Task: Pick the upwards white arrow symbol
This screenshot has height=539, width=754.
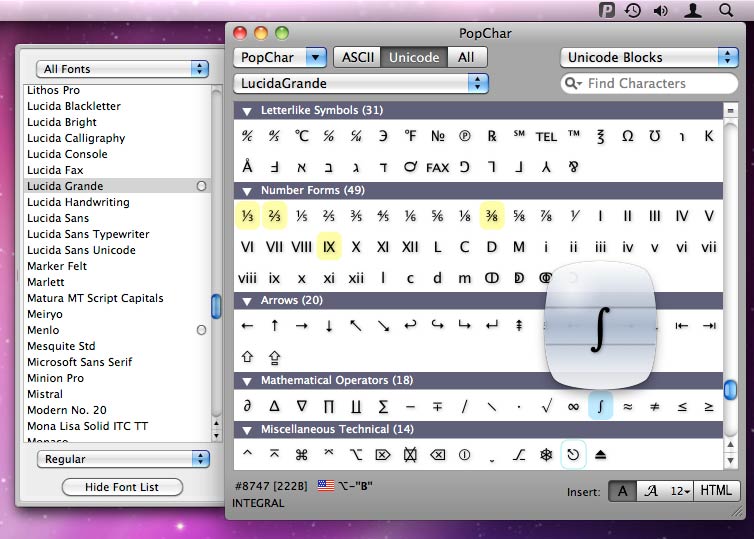Action: pos(247,357)
